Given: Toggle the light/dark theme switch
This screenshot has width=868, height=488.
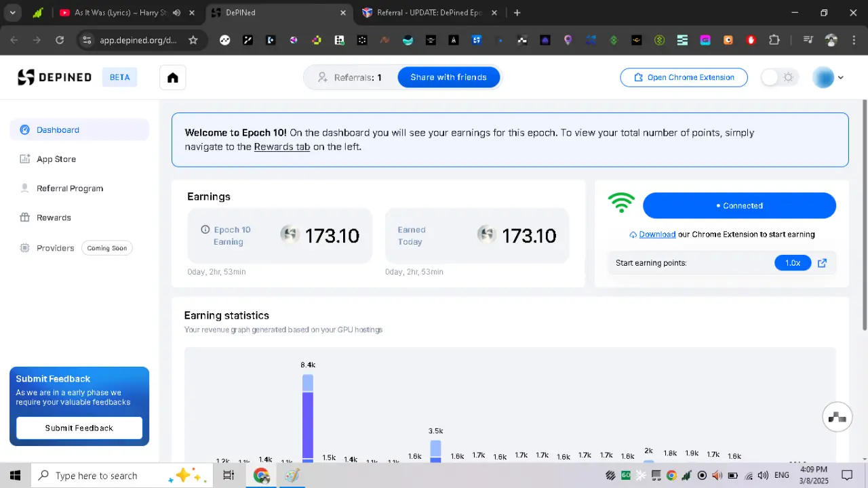Looking at the screenshot, I should click(778, 77).
